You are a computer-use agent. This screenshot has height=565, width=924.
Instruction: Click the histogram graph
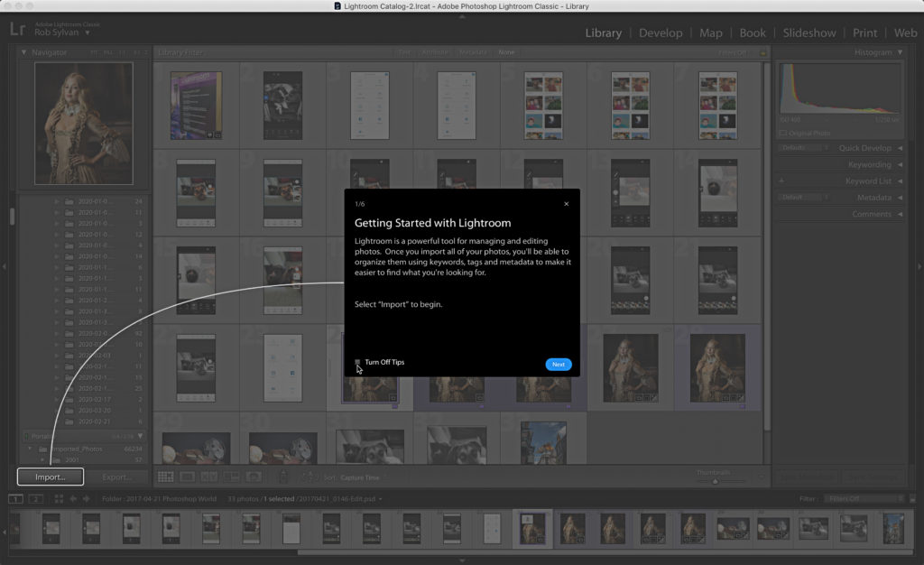840,89
